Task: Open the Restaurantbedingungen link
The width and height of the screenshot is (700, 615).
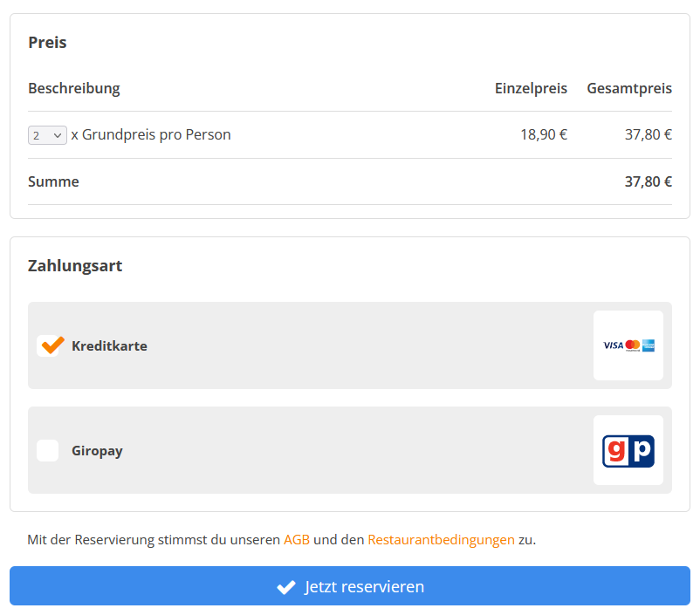Action: (x=441, y=540)
